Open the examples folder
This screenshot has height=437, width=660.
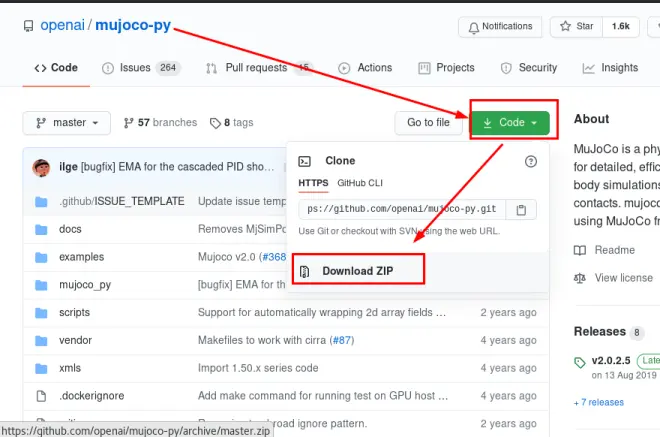[x=82, y=257]
